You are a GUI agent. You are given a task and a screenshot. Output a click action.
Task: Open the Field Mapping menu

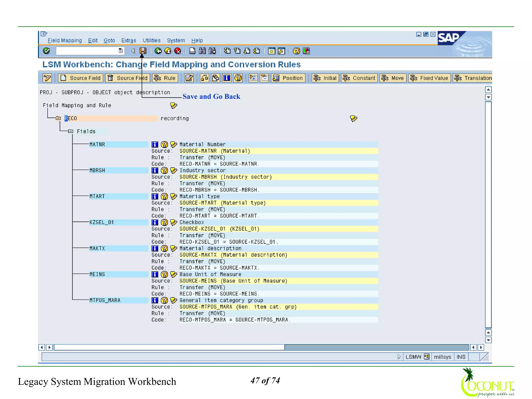(65, 41)
